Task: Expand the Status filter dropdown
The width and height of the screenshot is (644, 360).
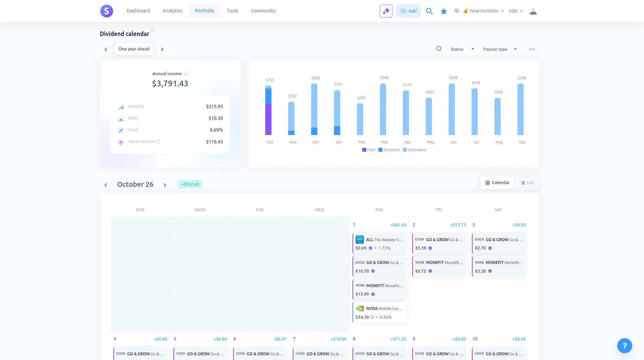Action: coord(462,49)
